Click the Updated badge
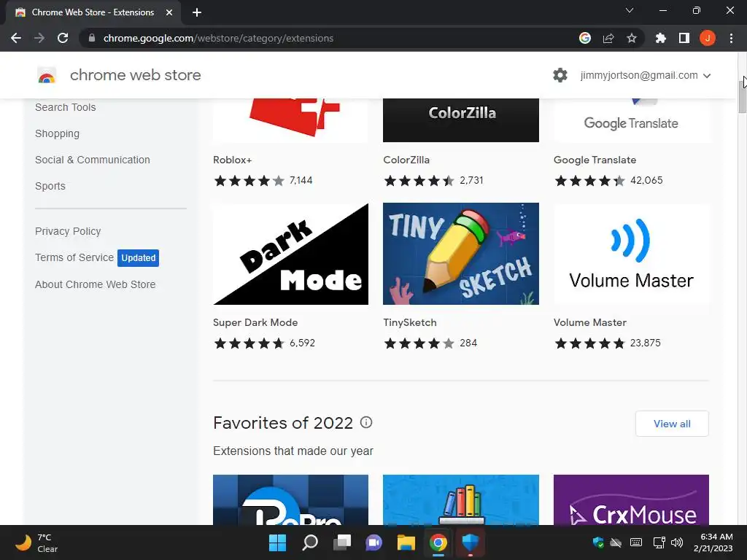 click(138, 257)
